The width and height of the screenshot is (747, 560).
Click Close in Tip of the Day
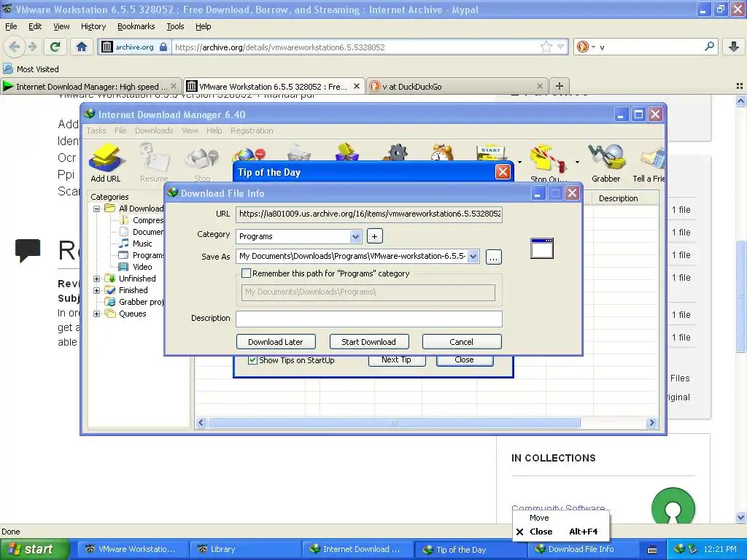click(x=464, y=360)
